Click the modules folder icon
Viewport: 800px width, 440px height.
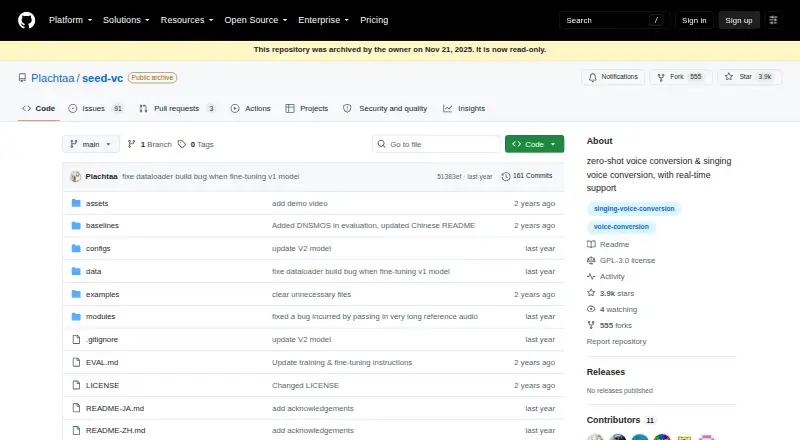(76, 316)
